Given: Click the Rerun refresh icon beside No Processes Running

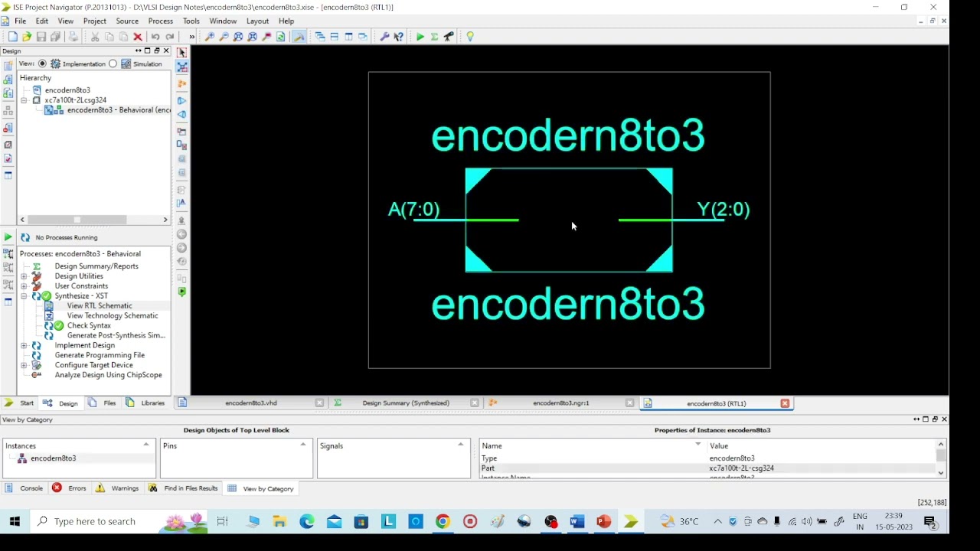Looking at the screenshot, I should coord(25,237).
